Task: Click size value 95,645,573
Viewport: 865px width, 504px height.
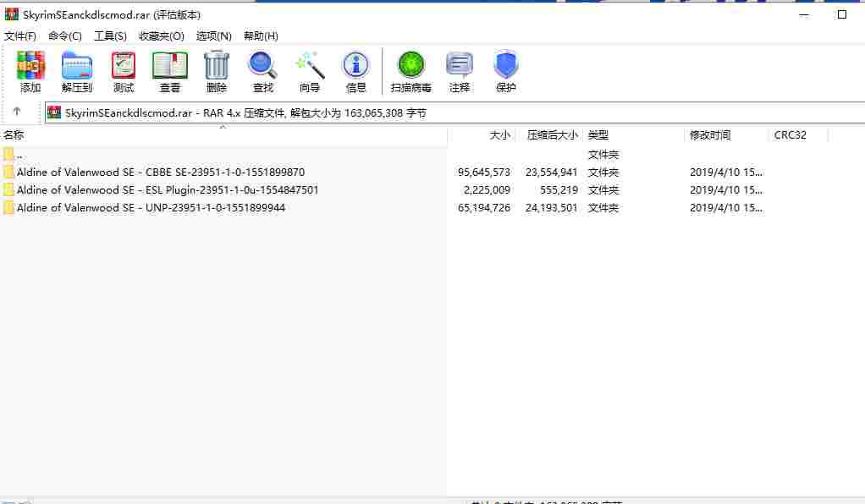Action: [484, 172]
